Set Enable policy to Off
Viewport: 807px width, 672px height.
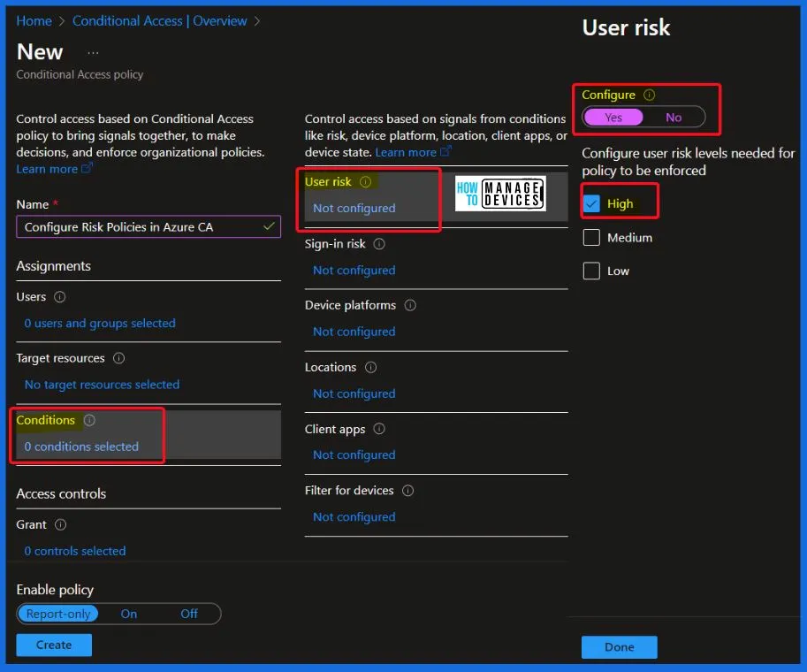coord(189,614)
